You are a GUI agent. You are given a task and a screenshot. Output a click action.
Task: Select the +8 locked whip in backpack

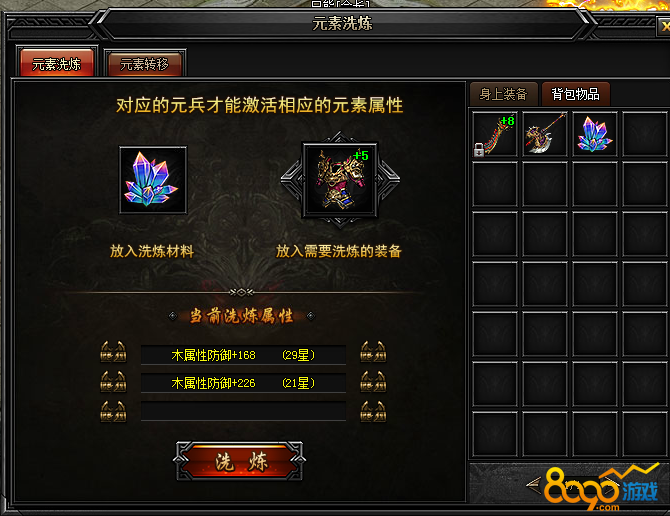pyautogui.click(x=495, y=134)
